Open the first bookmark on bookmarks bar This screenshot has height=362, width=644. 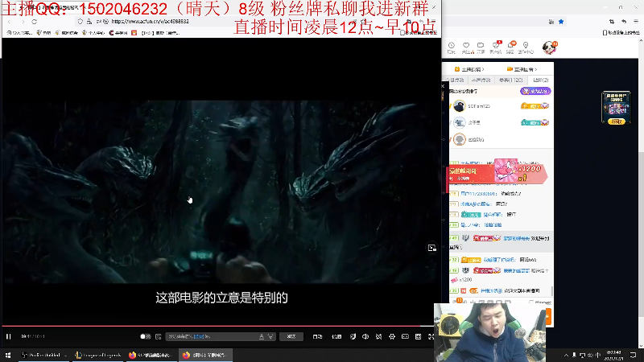click(19, 33)
